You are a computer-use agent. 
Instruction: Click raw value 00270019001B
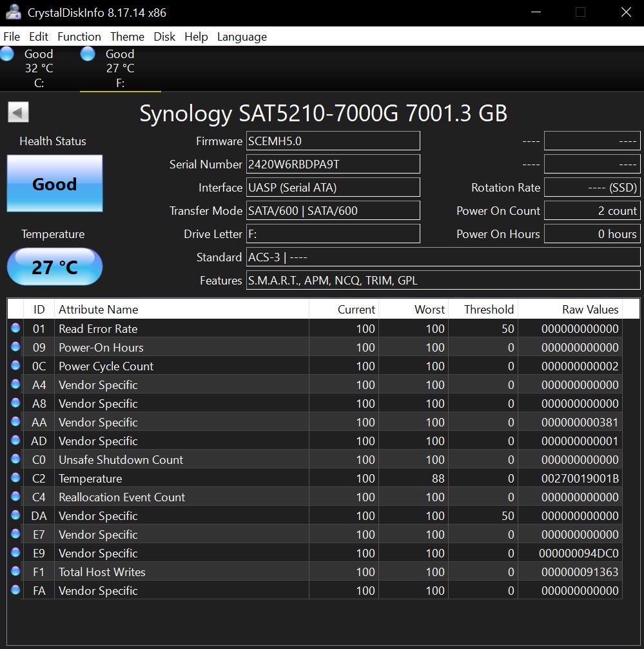click(580, 479)
